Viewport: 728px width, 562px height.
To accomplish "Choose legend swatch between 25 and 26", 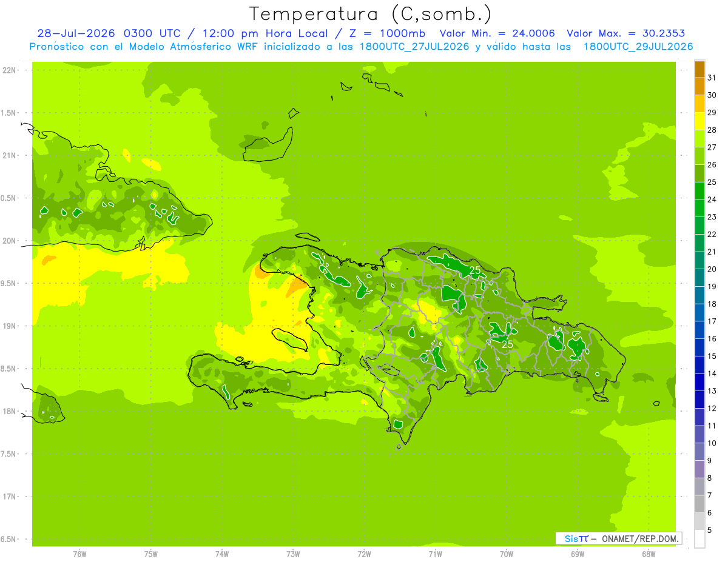I will pyautogui.click(x=699, y=173).
